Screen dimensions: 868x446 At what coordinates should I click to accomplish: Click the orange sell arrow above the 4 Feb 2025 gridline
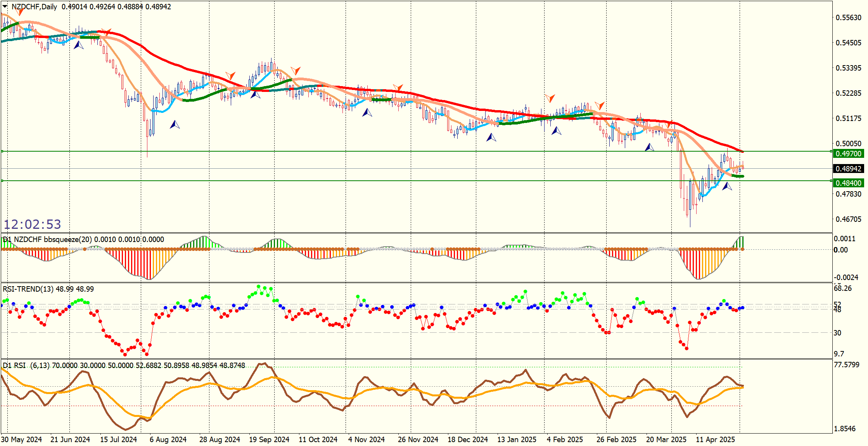[550, 98]
